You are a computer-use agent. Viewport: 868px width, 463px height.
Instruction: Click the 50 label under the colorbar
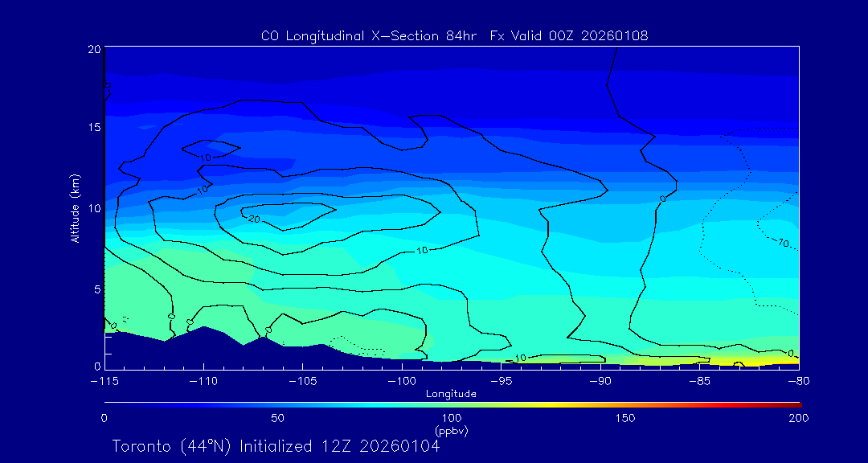277,418
